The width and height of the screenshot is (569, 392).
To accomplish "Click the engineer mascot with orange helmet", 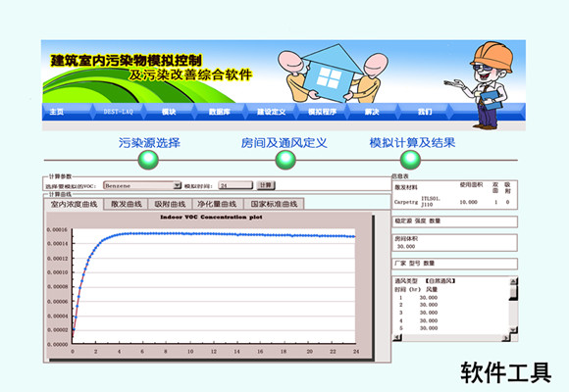I will pos(482,85).
